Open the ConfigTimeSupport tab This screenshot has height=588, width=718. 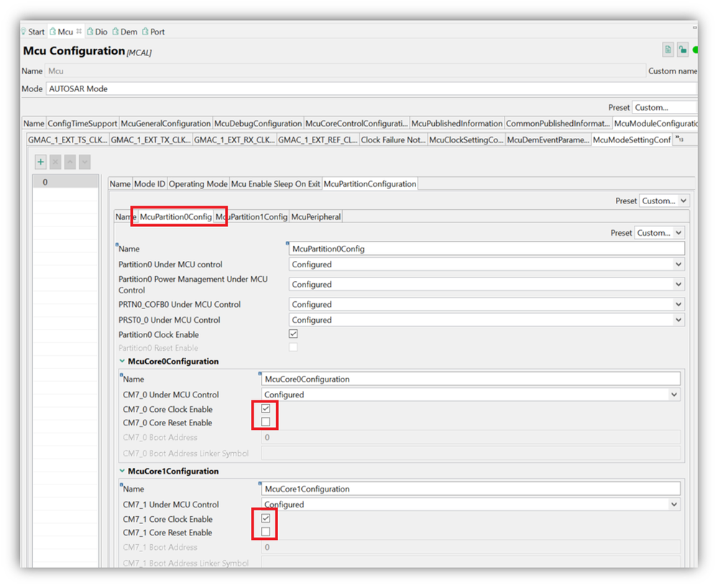pyautogui.click(x=83, y=123)
